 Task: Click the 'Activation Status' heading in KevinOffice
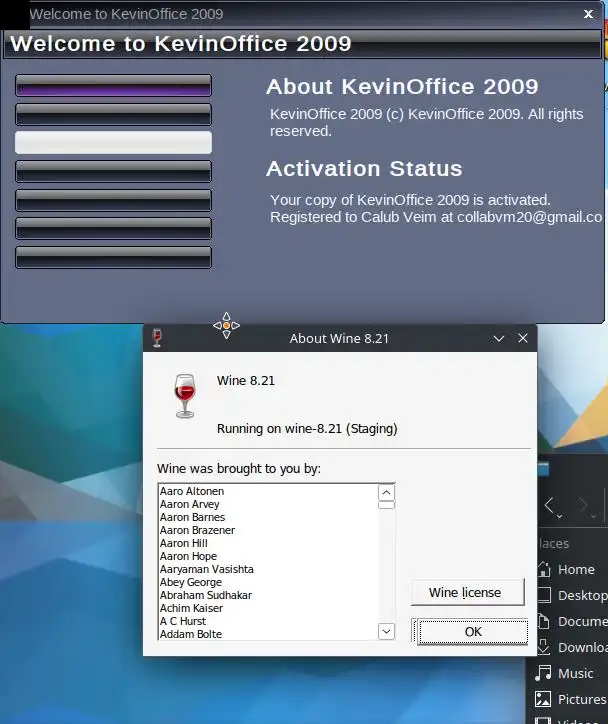tap(364, 169)
